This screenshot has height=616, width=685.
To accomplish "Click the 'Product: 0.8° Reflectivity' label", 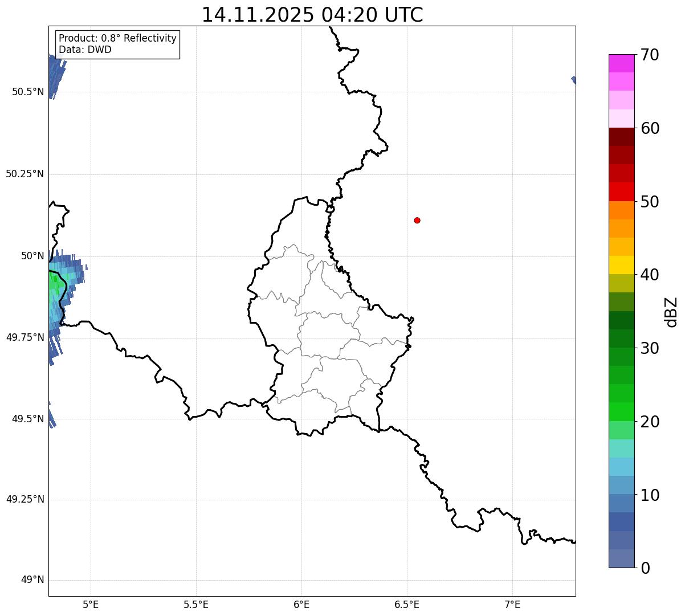I will [118, 38].
